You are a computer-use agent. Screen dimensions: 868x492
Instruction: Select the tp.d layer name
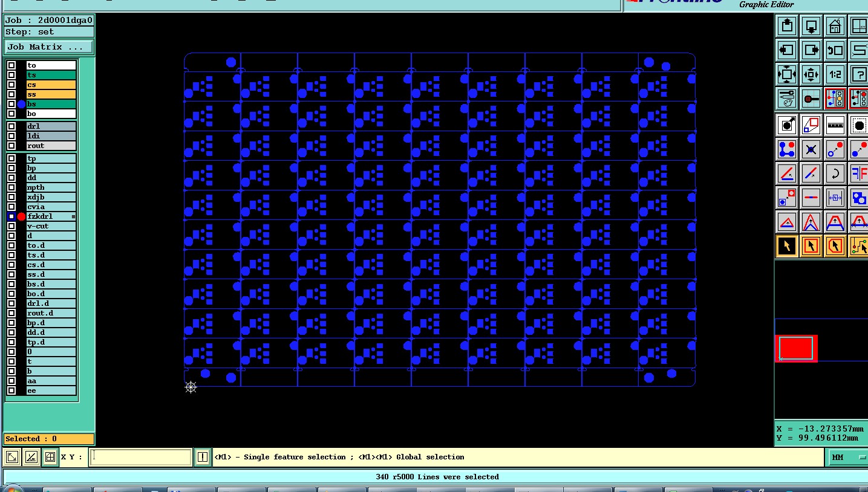point(51,342)
